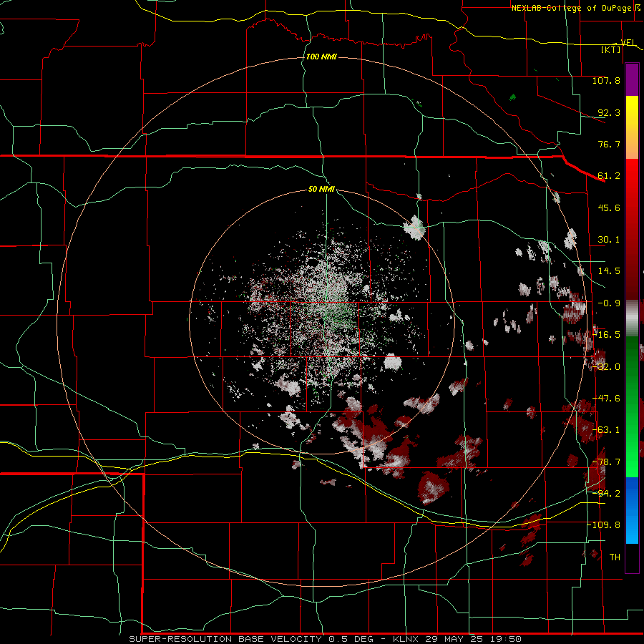Click the [KT] units label
This screenshot has width=644, height=644.
coord(611,49)
